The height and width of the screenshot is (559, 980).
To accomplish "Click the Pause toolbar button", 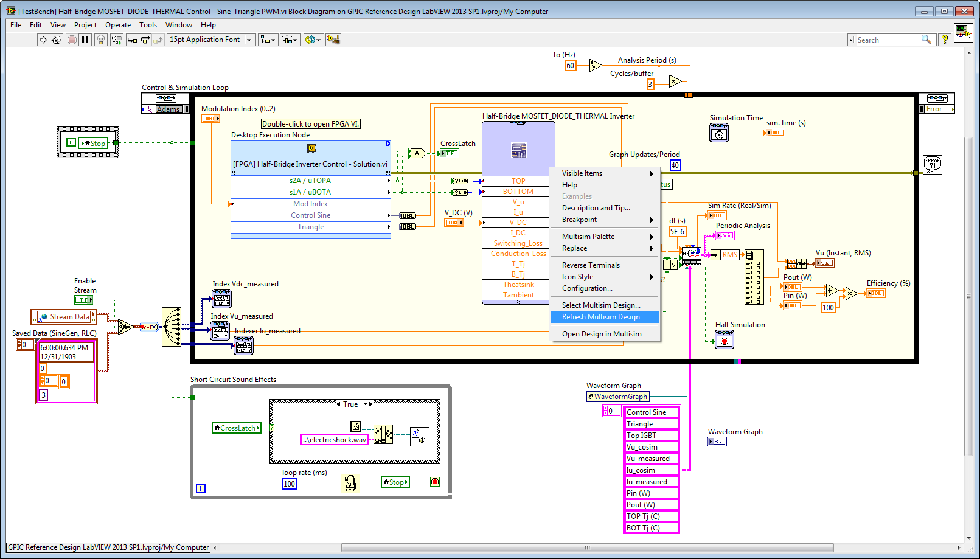I will coord(85,40).
